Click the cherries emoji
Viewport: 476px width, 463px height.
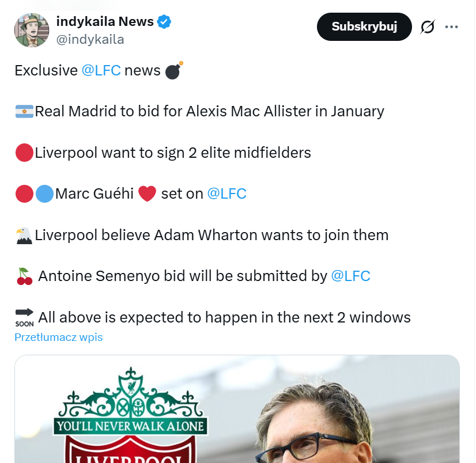click(24, 277)
